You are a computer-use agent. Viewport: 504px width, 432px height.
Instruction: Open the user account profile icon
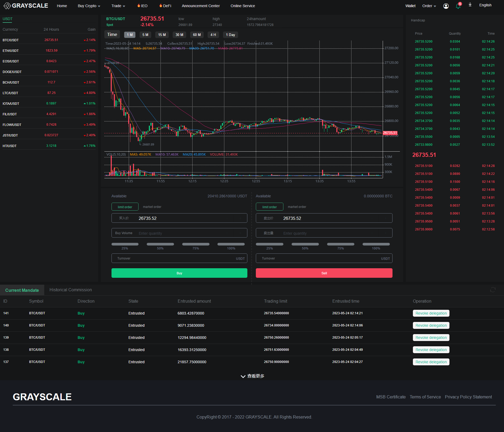click(446, 6)
